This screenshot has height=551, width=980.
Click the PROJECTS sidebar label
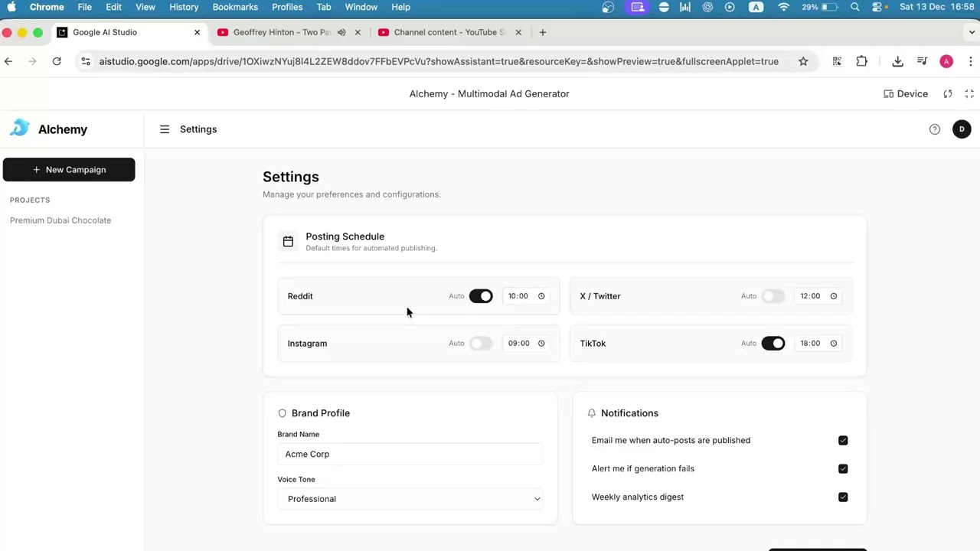coord(30,201)
